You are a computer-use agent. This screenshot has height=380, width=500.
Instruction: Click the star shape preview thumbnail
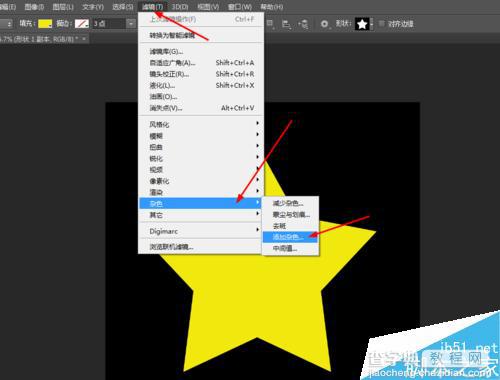[362, 24]
